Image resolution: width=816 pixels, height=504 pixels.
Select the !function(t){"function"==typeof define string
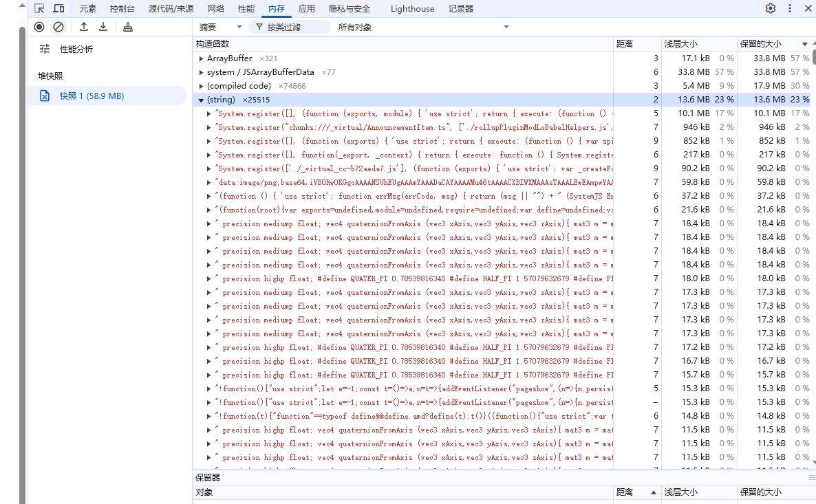point(415,416)
